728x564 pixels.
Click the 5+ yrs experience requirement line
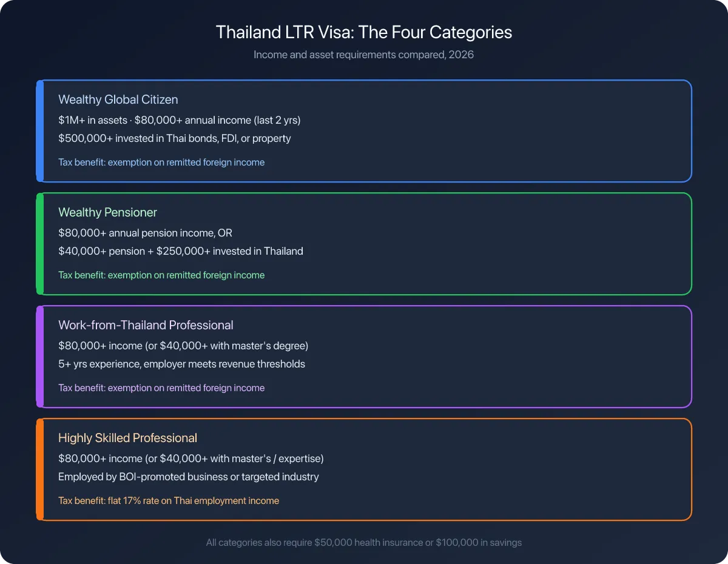pyautogui.click(x=181, y=364)
